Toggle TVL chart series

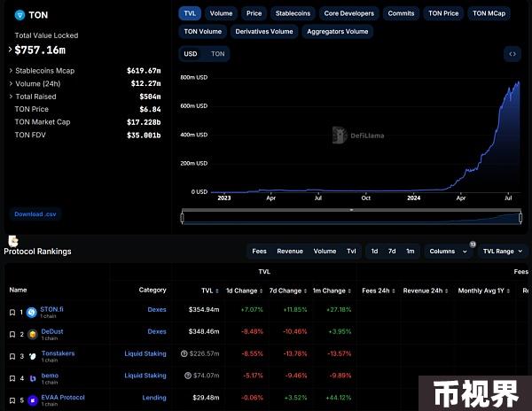click(x=190, y=13)
